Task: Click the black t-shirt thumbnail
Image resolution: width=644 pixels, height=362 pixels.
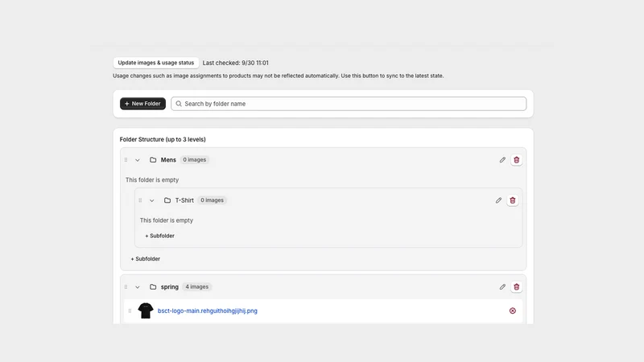Action: pos(146,311)
